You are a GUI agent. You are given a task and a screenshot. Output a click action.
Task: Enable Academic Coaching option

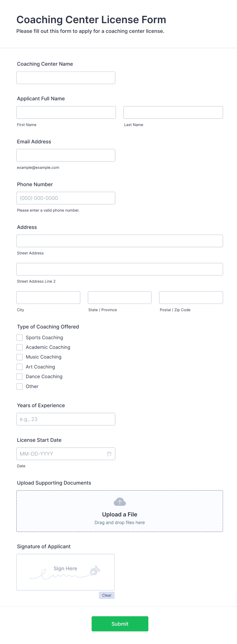coord(20,347)
